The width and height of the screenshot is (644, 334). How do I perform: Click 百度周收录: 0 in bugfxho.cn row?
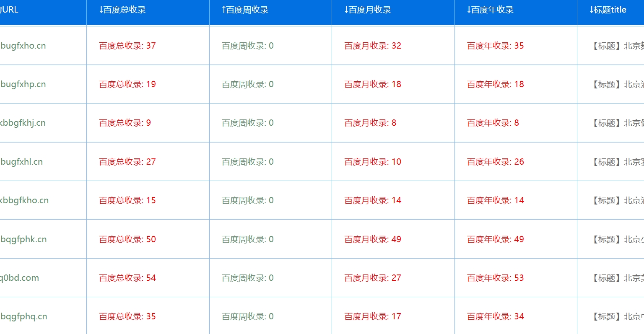(x=248, y=46)
